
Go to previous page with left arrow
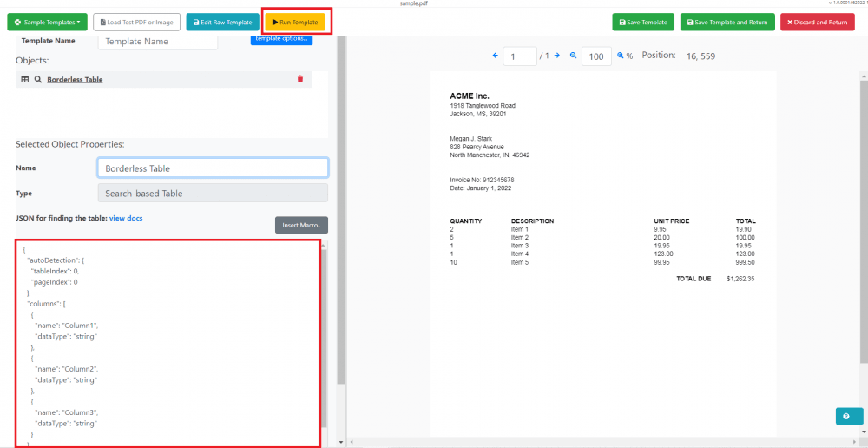496,56
